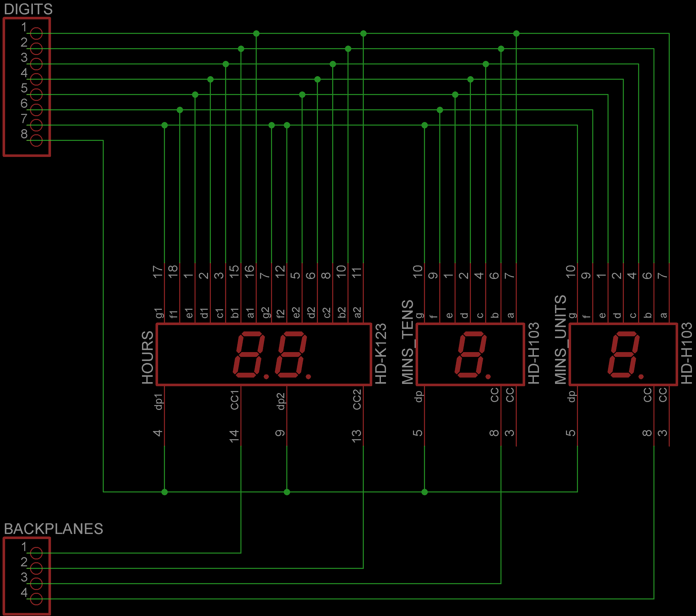The image size is (696, 616).
Task: Click pin 1 circle of BACKPLANES connector
Action: 36,553
